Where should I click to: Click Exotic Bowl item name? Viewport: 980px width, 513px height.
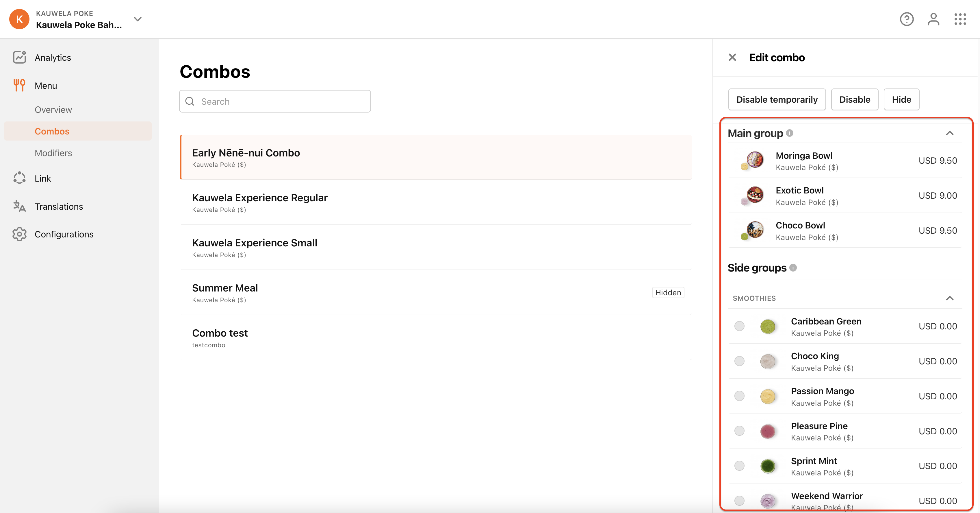click(799, 190)
